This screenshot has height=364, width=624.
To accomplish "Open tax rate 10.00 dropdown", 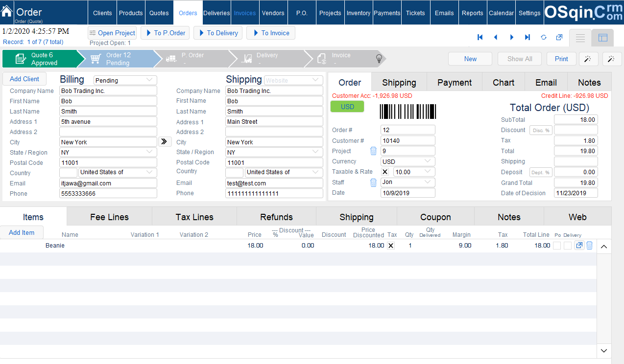I will click(x=414, y=172).
